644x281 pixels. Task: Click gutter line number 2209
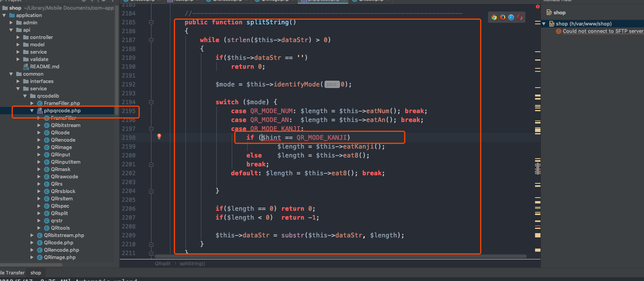click(129, 235)
